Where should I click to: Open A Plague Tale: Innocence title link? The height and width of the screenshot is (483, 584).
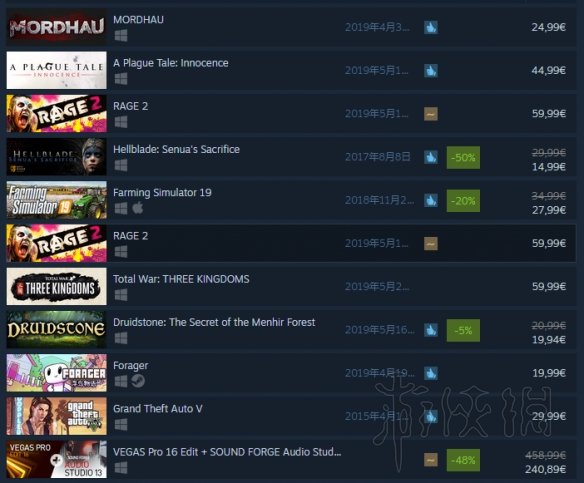click(171, 63)
